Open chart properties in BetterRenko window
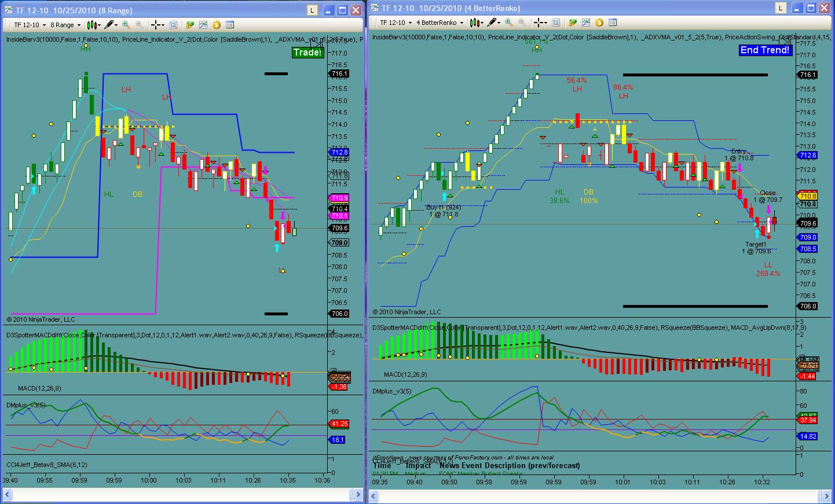835x504 pixels. (613, 23)
